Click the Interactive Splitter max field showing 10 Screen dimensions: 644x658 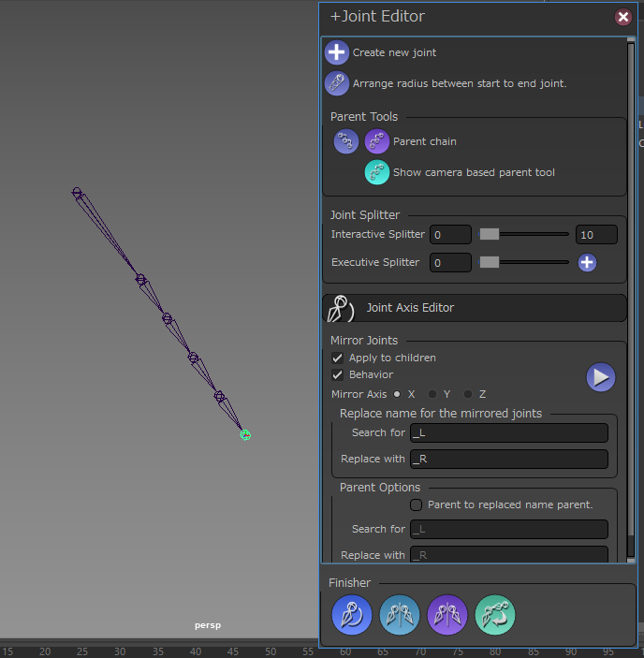click(x=596, y=235)
